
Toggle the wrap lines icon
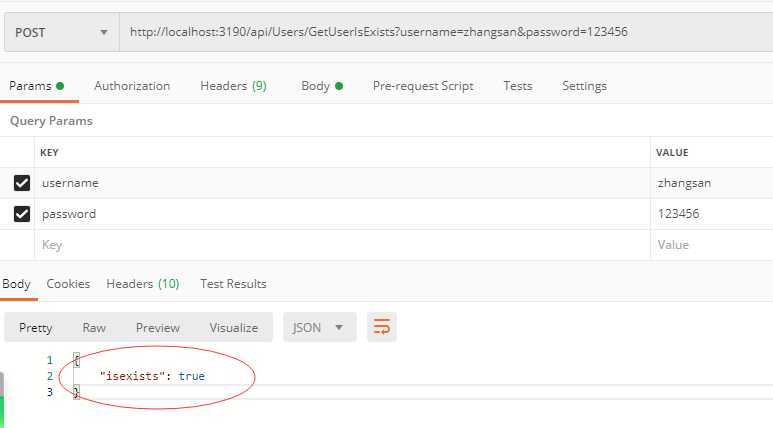click(x=382, y=327)
